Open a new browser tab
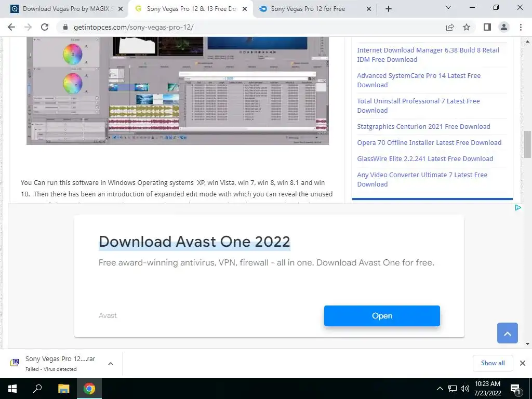532x399 pixels. click(389, 9)
